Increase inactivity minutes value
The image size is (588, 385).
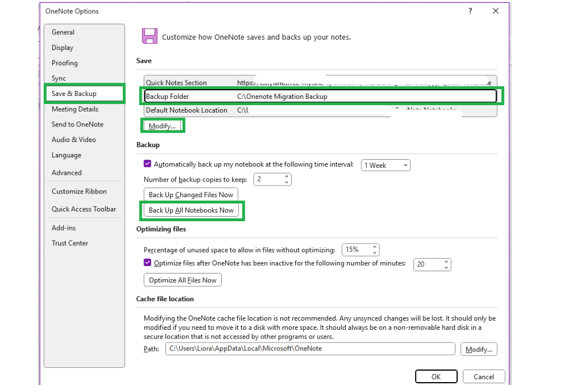click(446, 261)
